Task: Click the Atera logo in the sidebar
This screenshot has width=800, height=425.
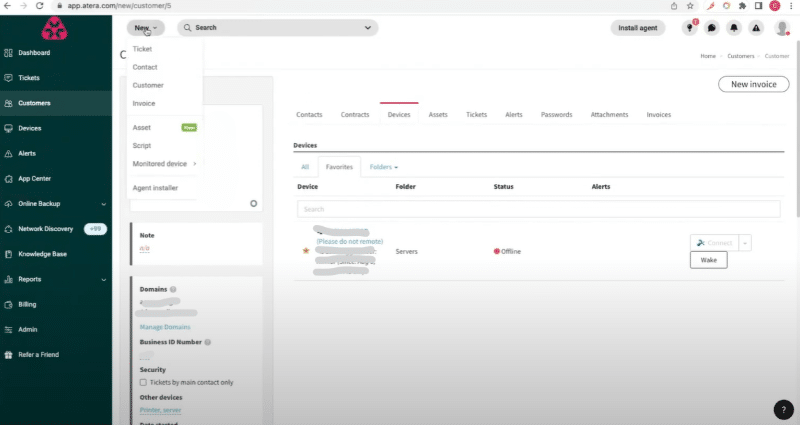Action: pyautogui.click(x=54, y=28)
